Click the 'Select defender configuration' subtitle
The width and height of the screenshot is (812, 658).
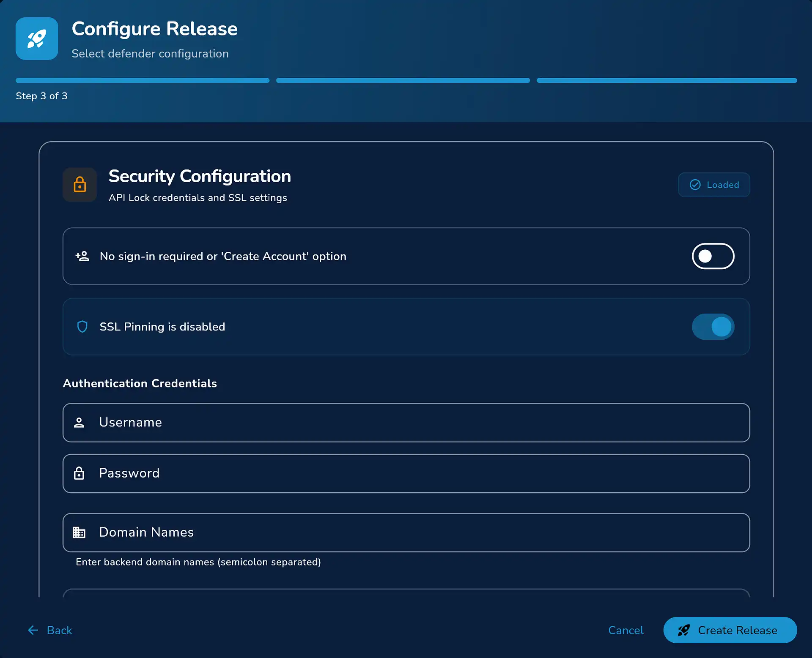(150, 54)
